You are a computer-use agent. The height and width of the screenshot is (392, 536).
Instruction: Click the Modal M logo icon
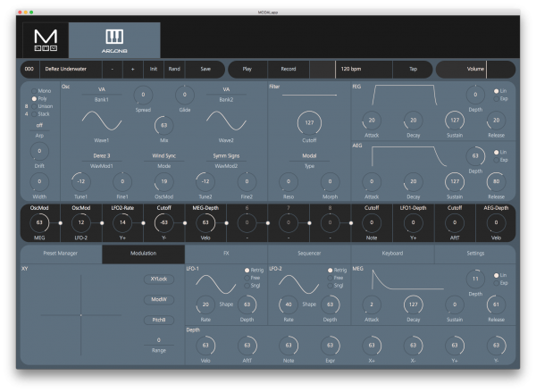[x=46, y=40]
